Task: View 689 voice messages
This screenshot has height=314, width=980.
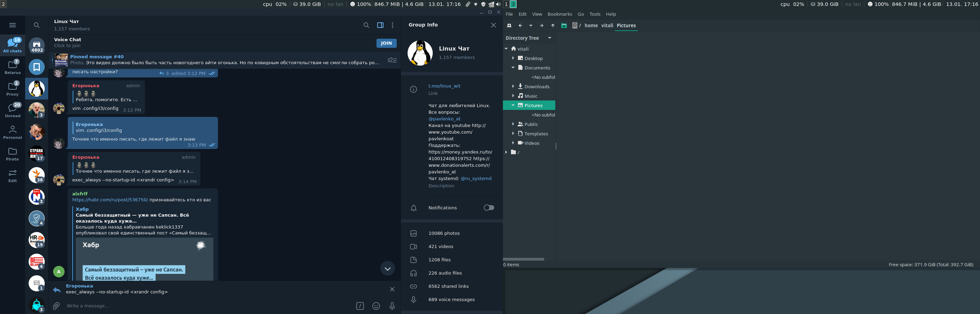Action: [452, 300]
